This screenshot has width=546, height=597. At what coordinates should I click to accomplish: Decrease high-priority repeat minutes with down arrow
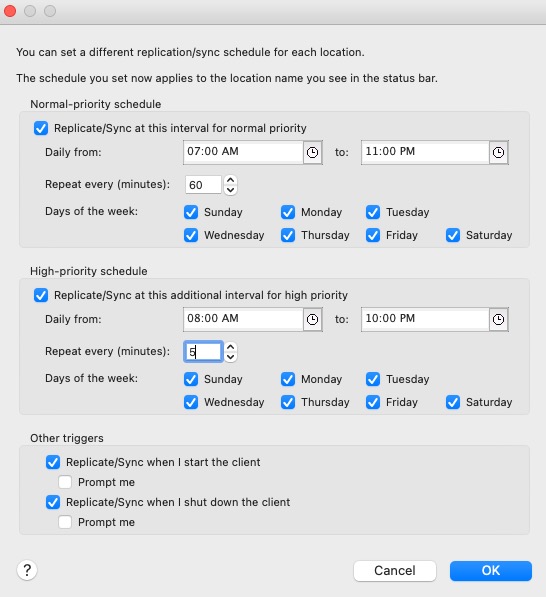coord(230,357)
